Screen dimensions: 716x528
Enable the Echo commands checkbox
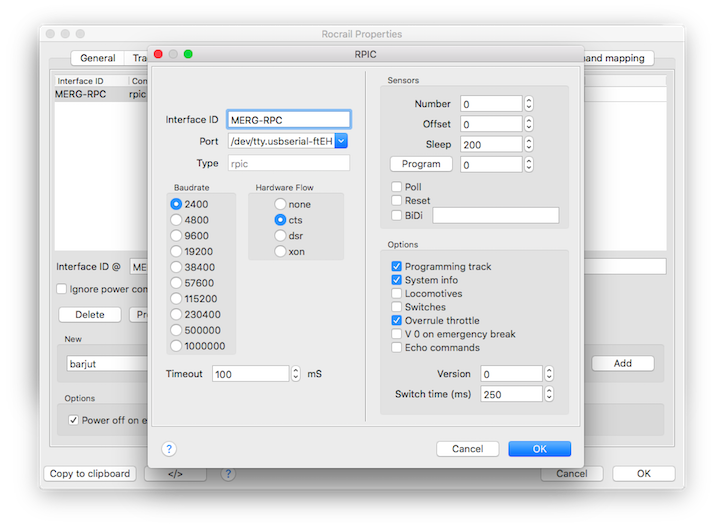tap(397, 348)
